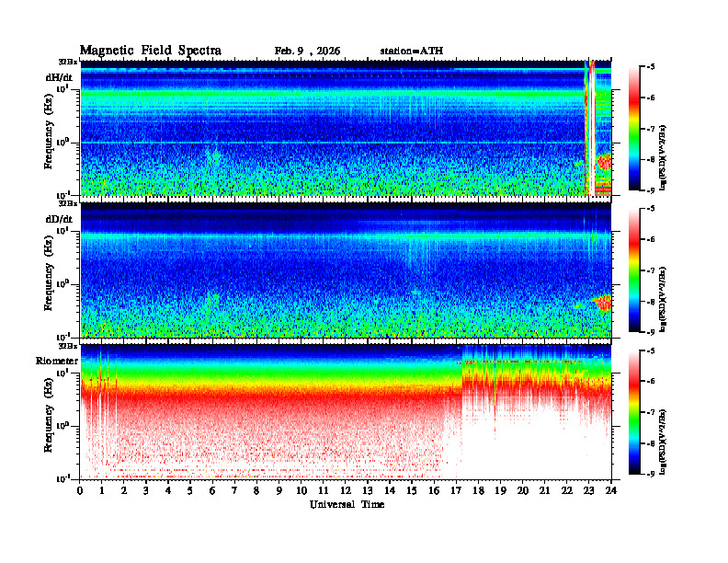Image resolution: width=728 pixels, height=563 pixels.
Task: Click hour tick label "1" on time axis
Action: click(102, 491)
